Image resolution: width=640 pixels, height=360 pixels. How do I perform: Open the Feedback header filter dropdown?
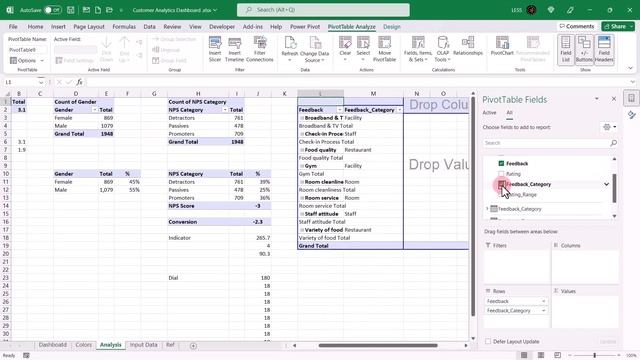339,110
